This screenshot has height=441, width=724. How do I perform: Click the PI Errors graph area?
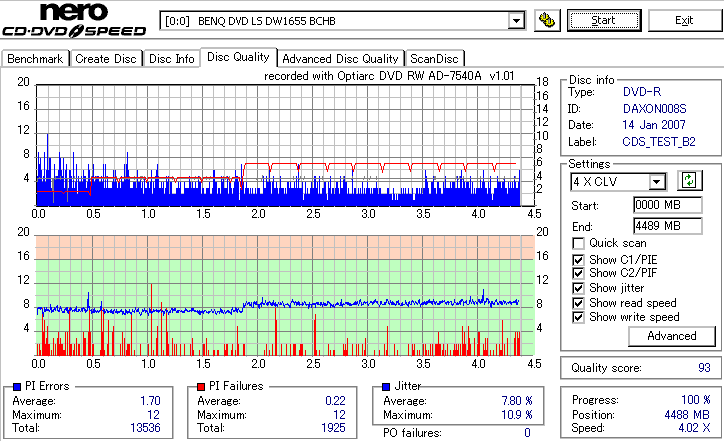pos(285,145)
